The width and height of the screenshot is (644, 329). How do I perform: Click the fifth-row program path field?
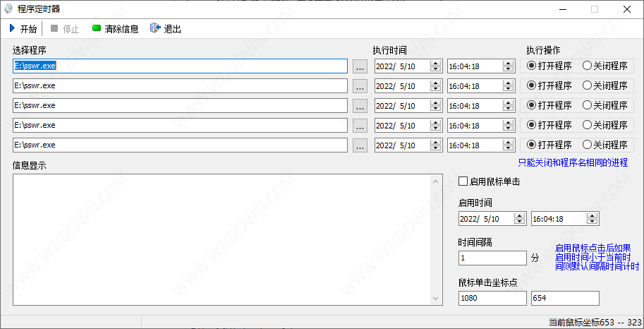181,145
